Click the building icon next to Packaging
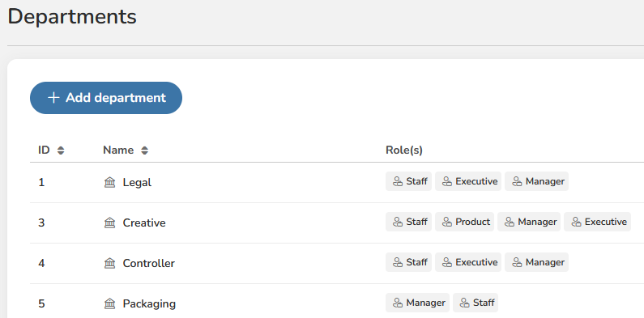Image resolution: width=644 pixels, height=318 pixels. pyautogui.click(x=109, y=303)
